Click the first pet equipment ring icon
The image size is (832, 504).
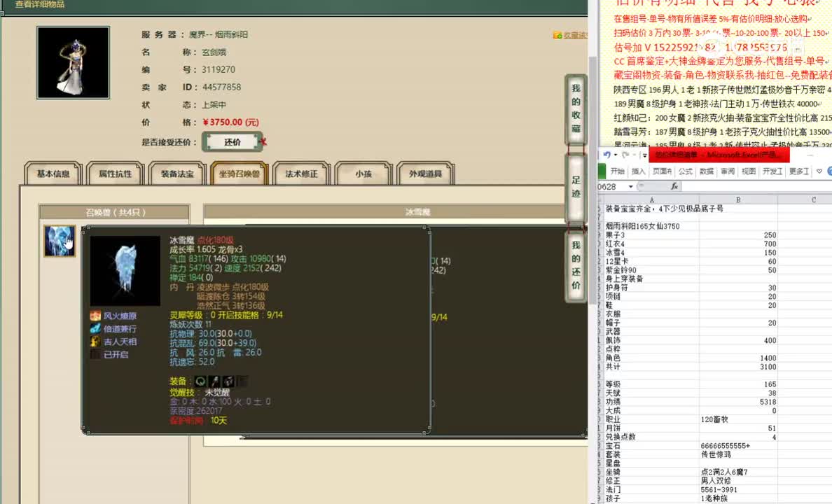(x=200, y=381)
